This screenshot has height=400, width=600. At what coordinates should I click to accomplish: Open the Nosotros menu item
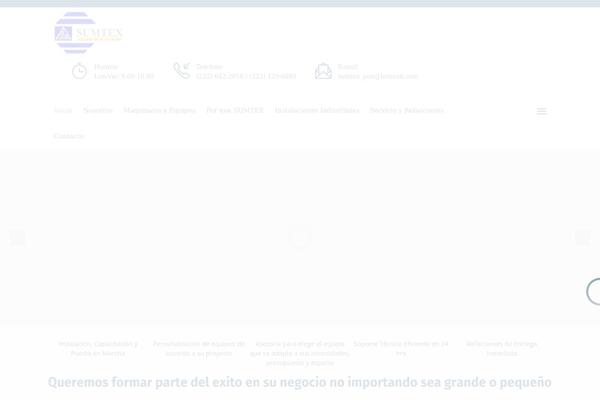click(x=98, y=110)
